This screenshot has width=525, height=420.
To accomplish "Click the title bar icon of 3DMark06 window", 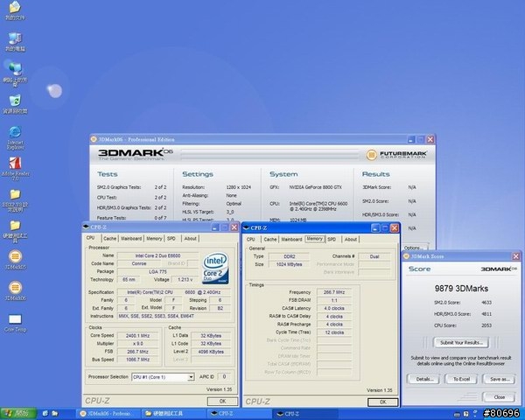I will [94, 139].
